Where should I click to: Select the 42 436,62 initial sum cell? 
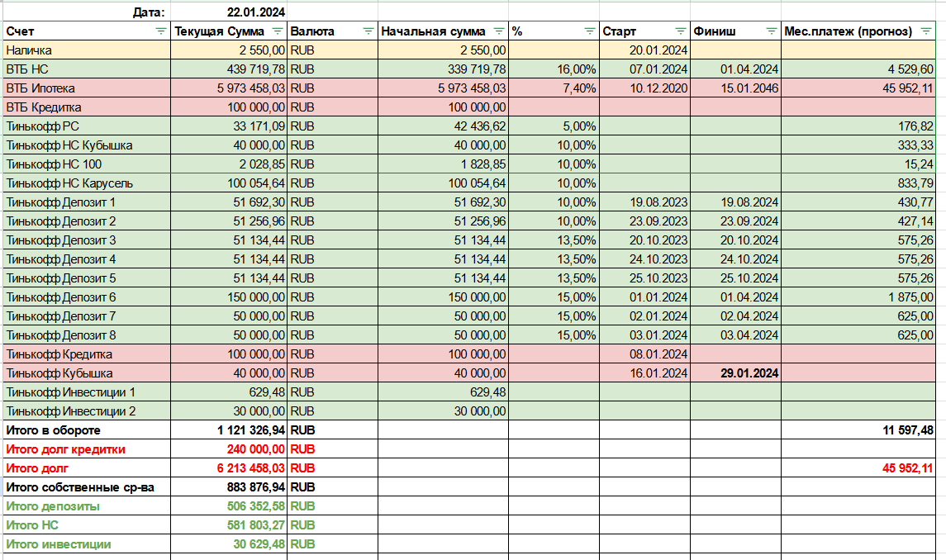pyautogui.click(x=444, y=126)
